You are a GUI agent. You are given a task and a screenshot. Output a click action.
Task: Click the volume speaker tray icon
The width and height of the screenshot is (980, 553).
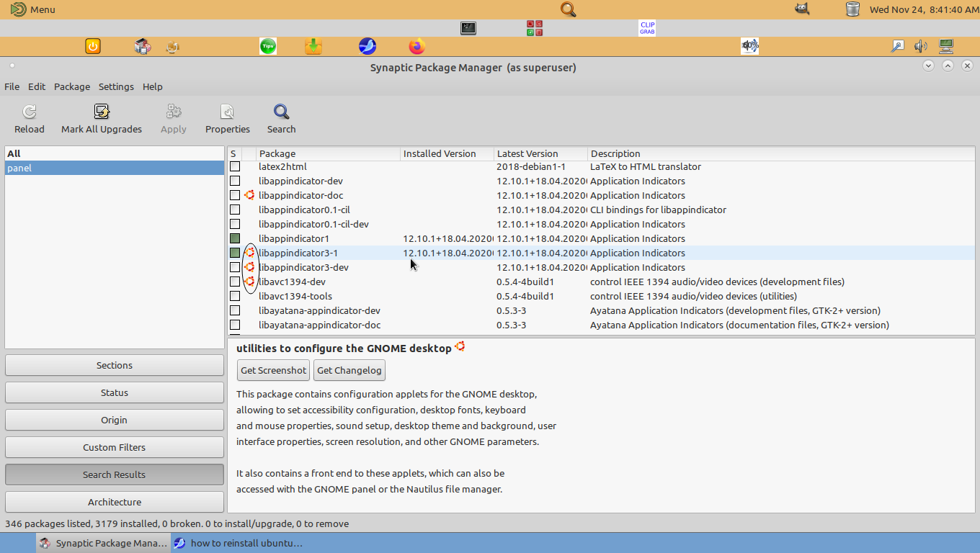tap(920, 47)
